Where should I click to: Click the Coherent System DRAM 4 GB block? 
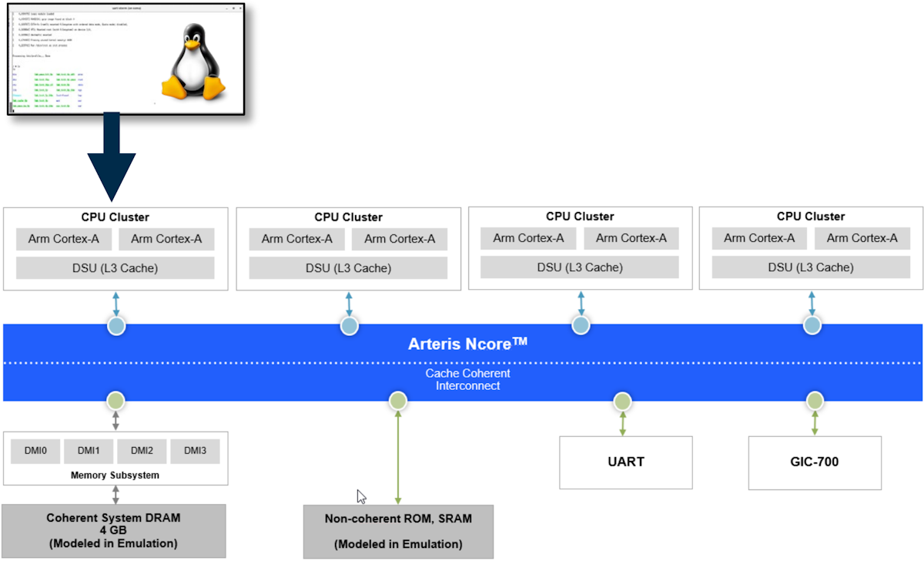pyautogui.click(x=114, y=530)
